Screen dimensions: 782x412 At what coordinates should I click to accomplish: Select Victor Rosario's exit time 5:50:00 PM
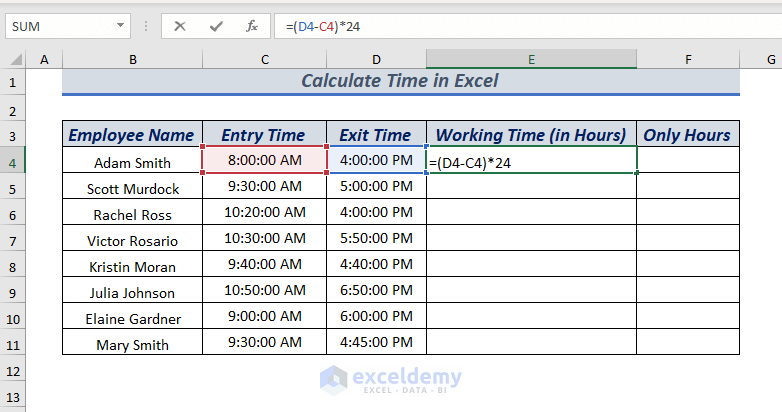coord(376,240)
